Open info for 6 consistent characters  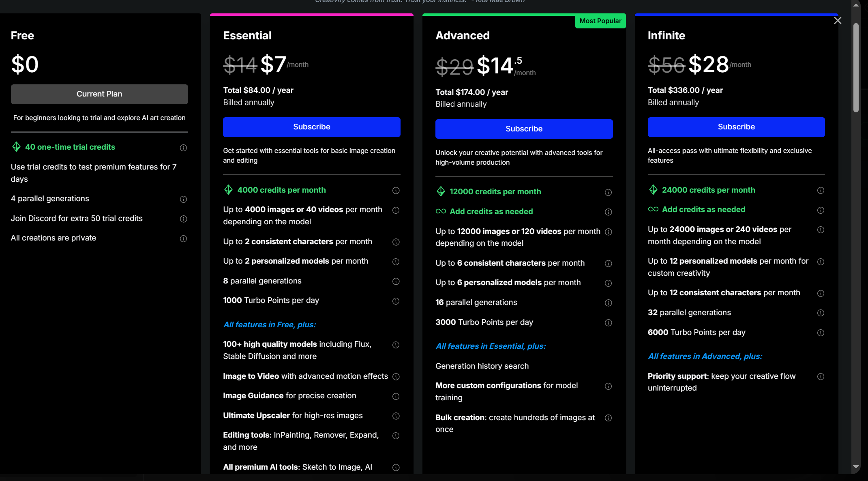(x=608, y=264)
